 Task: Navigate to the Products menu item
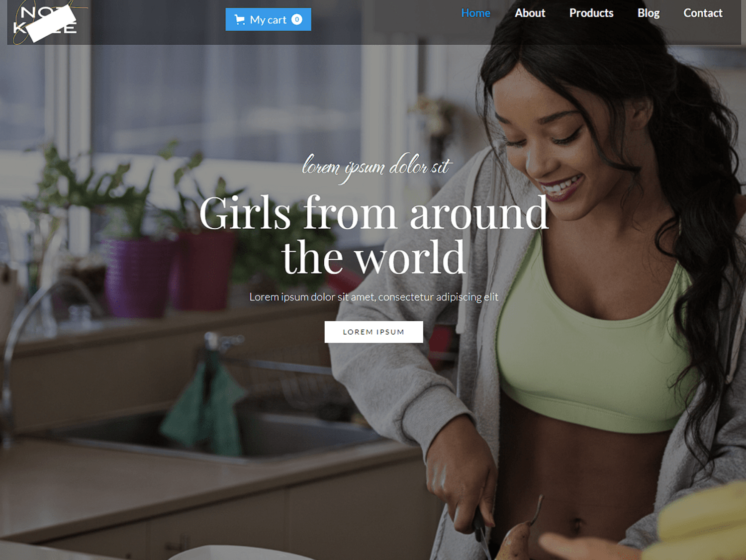591,13
